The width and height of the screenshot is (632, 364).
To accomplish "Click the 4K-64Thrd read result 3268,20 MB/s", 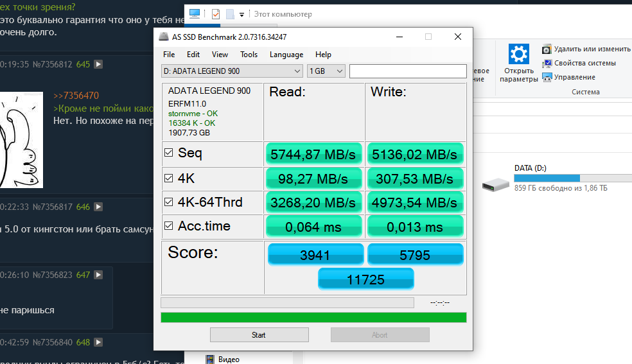I will point(313,202).
